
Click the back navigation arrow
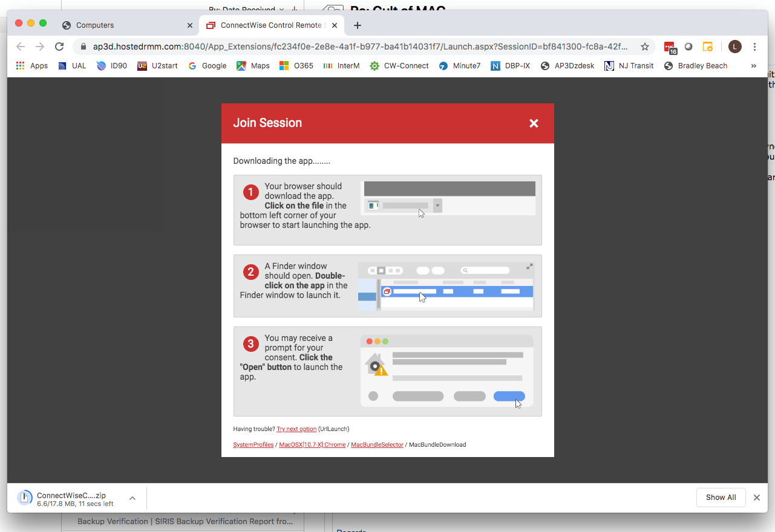[20, 46]
